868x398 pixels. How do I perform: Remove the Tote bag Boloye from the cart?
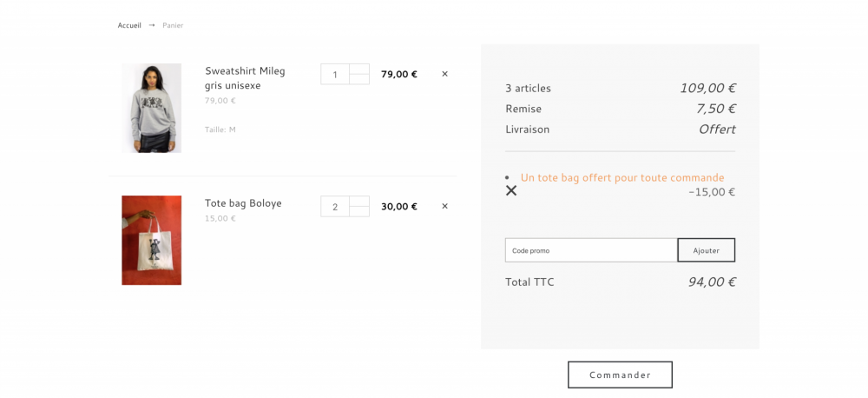pos(444,206)
